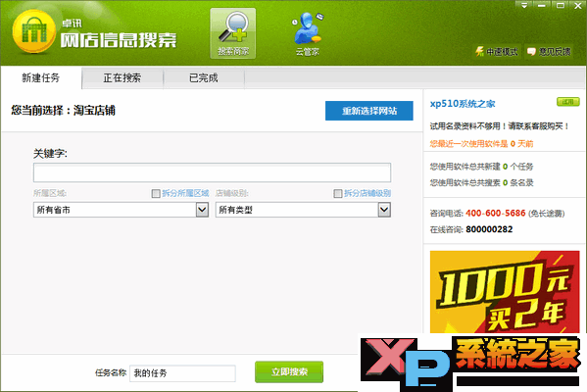Viewport: 587px width, 392px height.
Task: Switch to the 正在搜索 tab
Action: coord(122,77)
